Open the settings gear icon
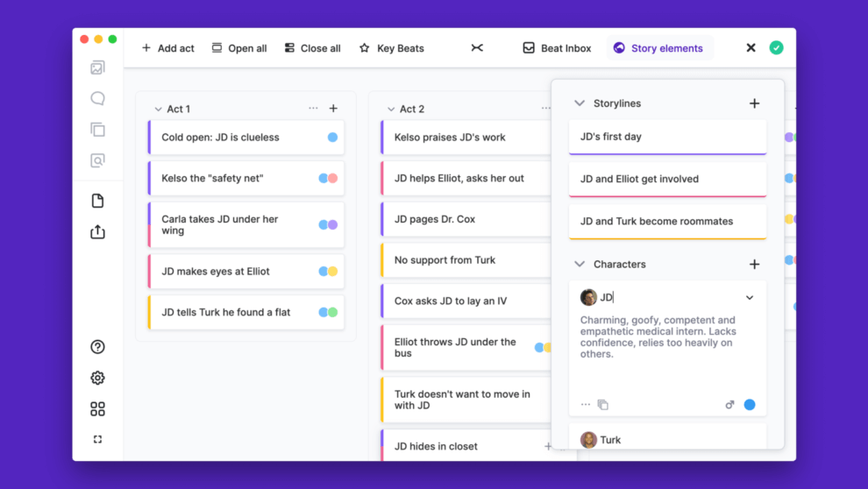Viewport: 868px width, 489px height. [97, 378]
